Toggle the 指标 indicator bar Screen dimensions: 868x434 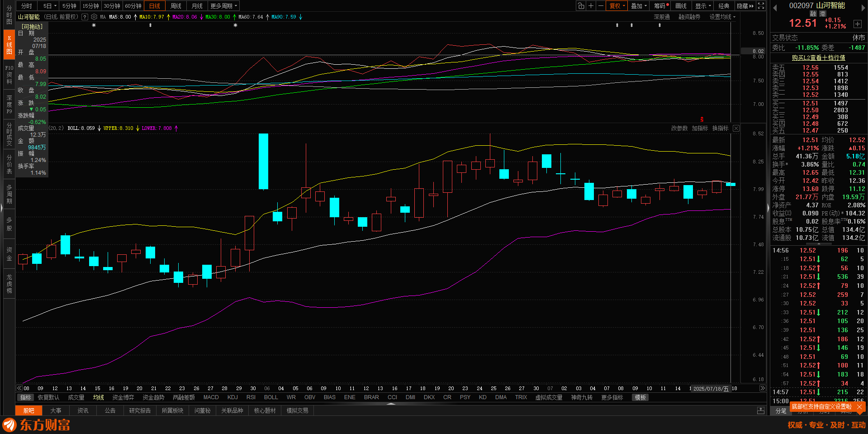click(x=26, y=397)
